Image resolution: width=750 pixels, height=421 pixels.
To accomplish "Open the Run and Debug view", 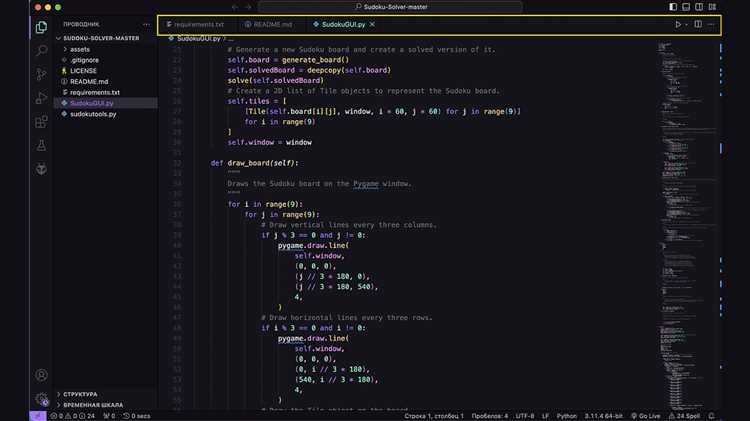I will click(41, 98).
